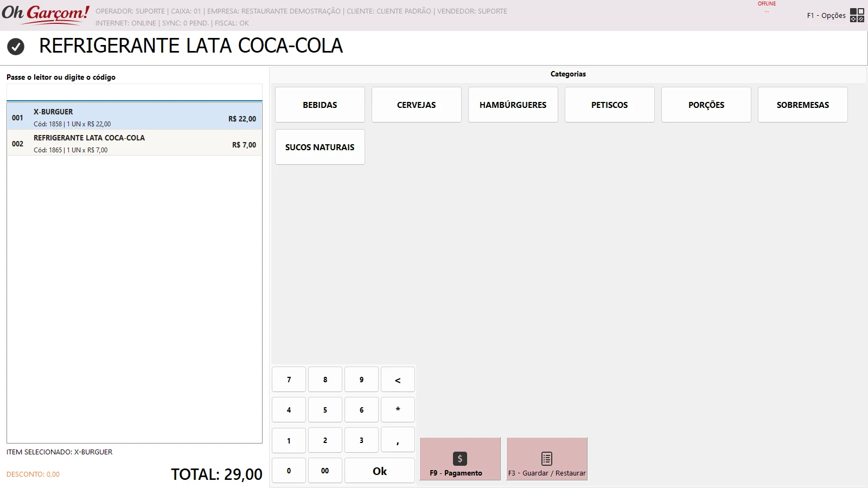Open the SUCOS NATURAIS category
Image resolution: width=868 pixels, height=488 pixels.
(x=320, y=147)
